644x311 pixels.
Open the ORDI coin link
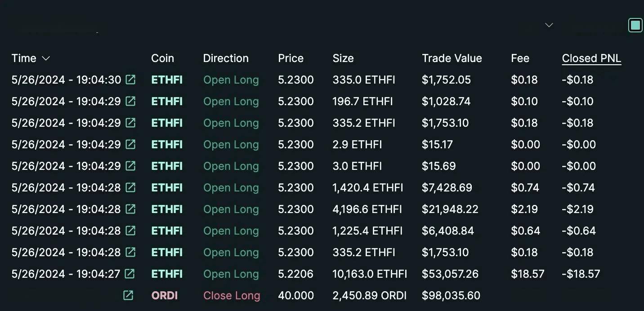coord(164,295)
